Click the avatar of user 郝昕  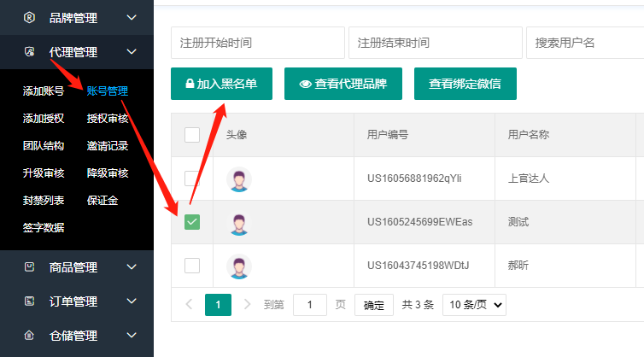point(239,266)
